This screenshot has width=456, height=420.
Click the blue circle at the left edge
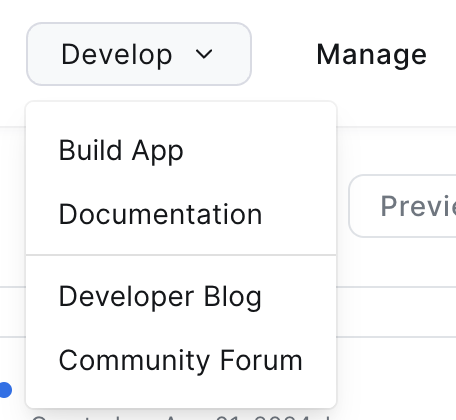[5, 390]
